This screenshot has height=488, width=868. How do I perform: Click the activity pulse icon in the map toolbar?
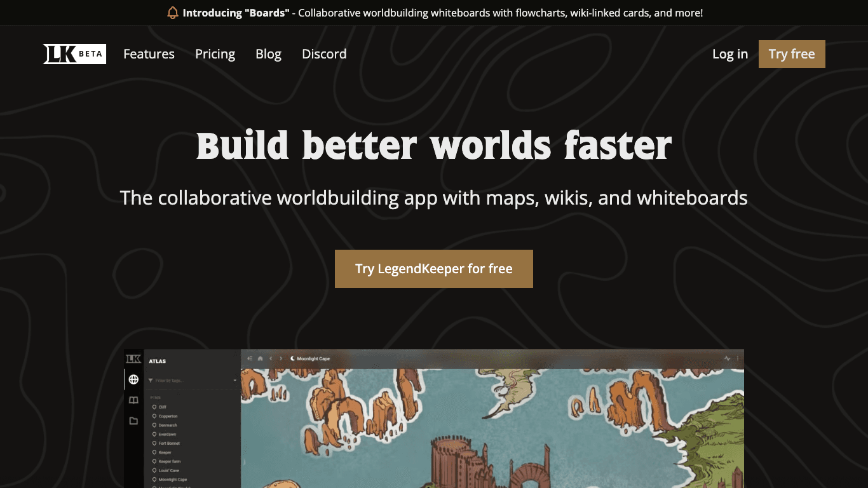727,358
